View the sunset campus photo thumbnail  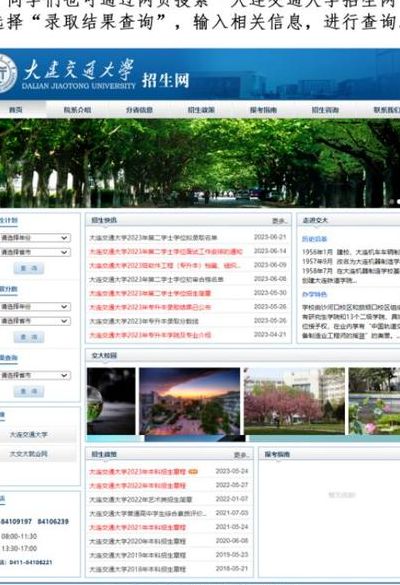[x=190, y=401]
